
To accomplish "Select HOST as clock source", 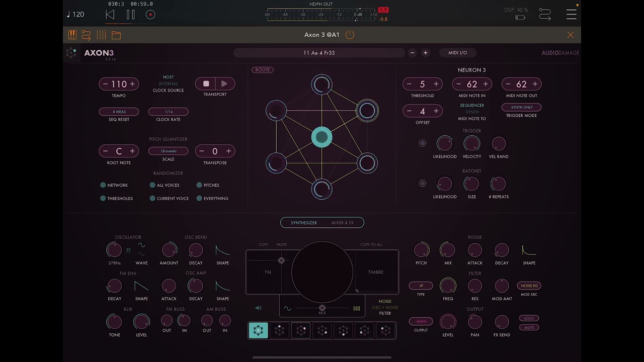I will coord(169,77).
